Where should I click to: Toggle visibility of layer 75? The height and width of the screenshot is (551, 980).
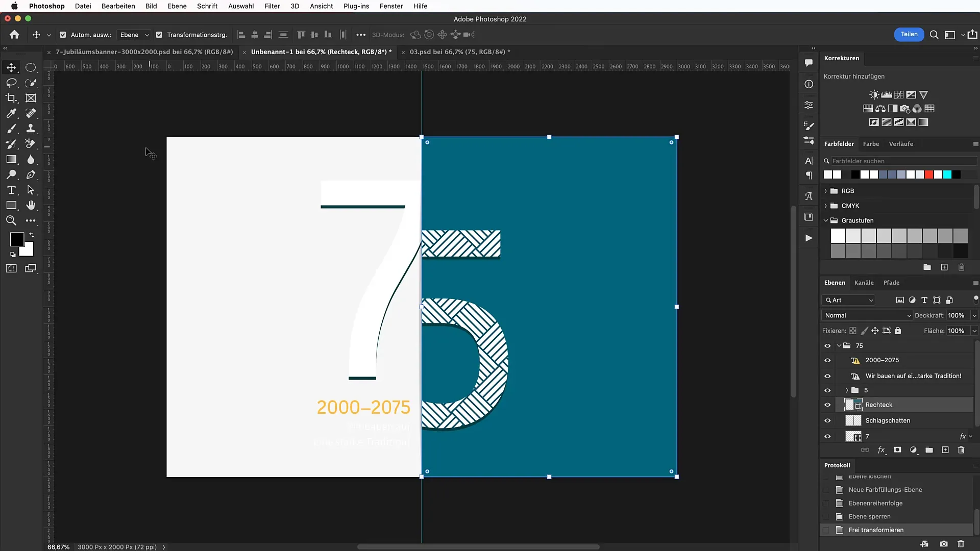(x=827, y=345)
